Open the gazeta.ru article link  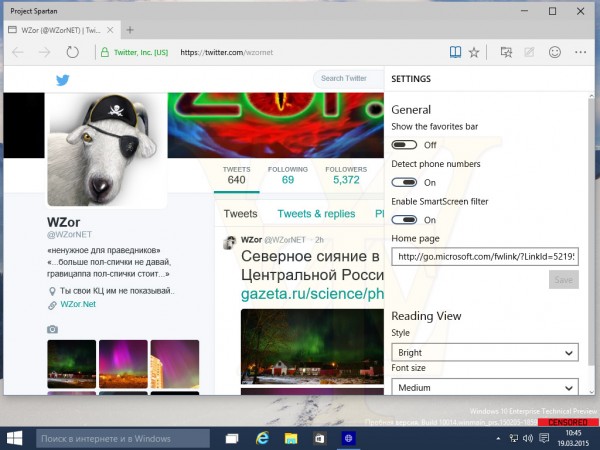(309, 294)
